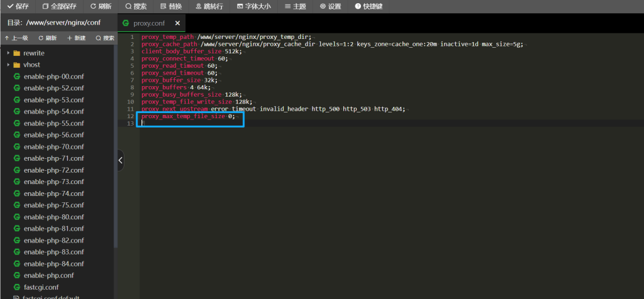Close the proxy.conf tab
The image size is (644, 299).
[177, 23]
